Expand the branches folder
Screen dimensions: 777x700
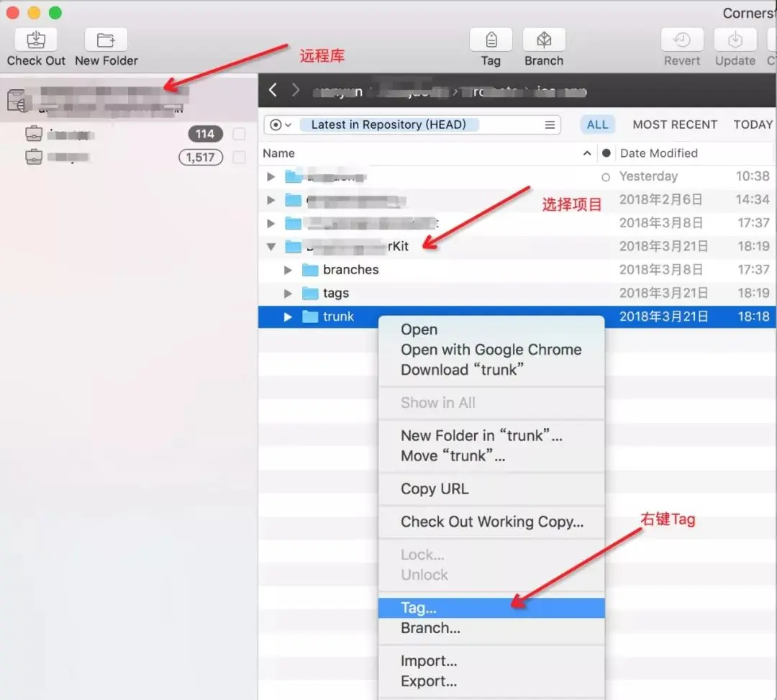tap(287, 270)
